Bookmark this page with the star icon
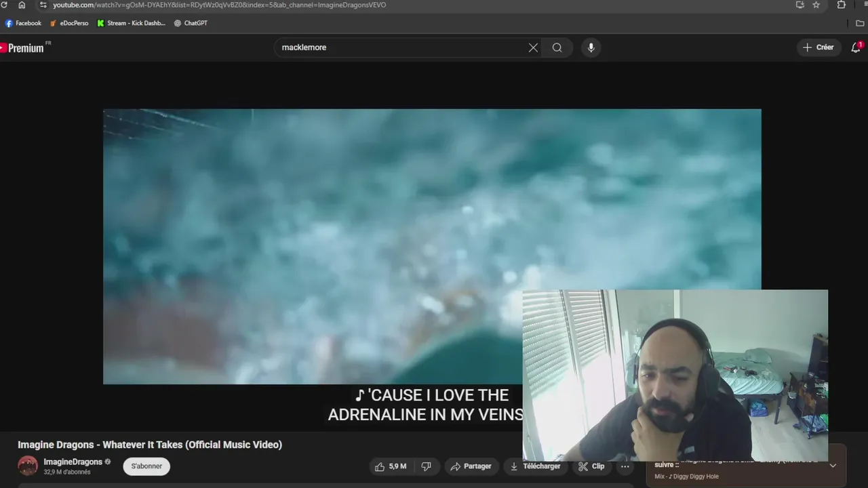Image resolution: width=868 pixels, height=488 pixels. [x=816, y=5]
